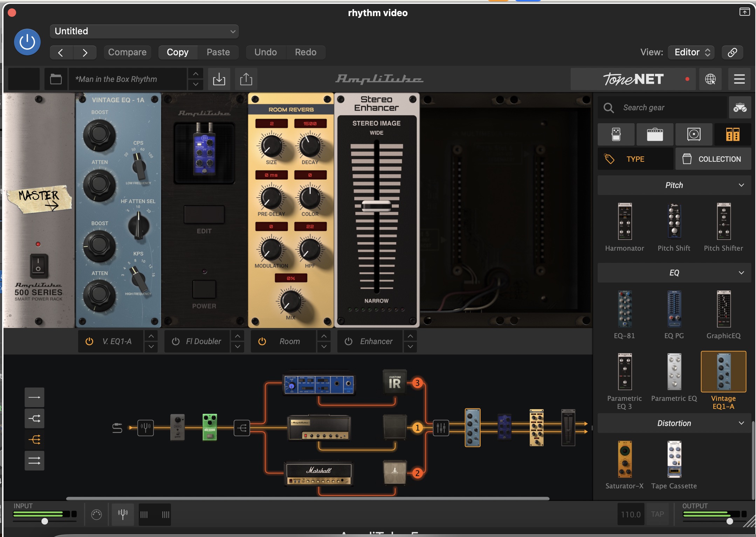
Task: Step down to next AmpliTube preset
Action: tap(195, 84)
